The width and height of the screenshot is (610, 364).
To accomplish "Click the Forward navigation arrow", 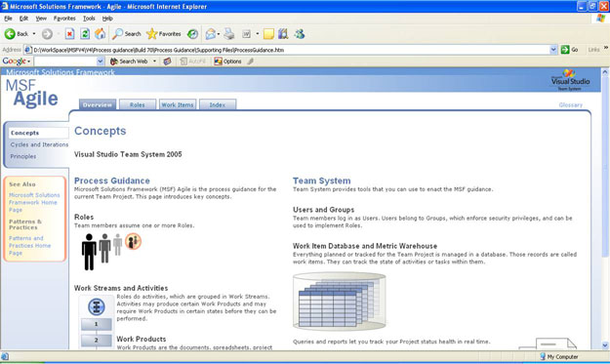I will [47, 34].
